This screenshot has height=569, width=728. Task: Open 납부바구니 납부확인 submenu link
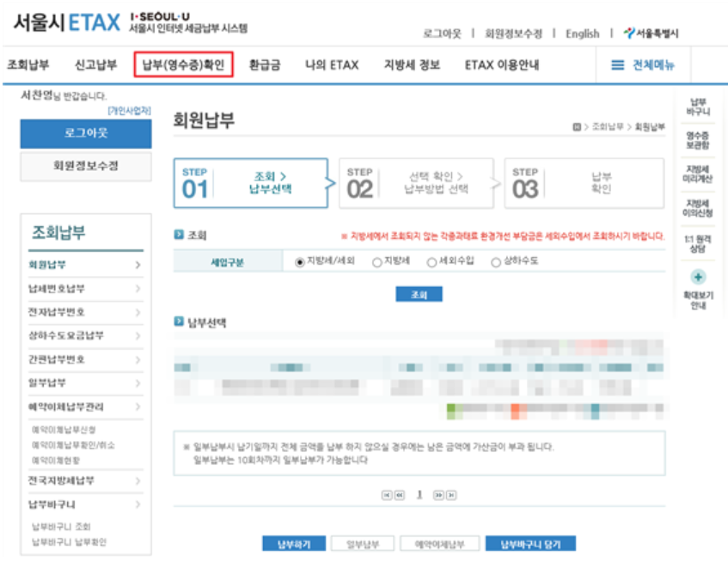(x=69, y=541)
